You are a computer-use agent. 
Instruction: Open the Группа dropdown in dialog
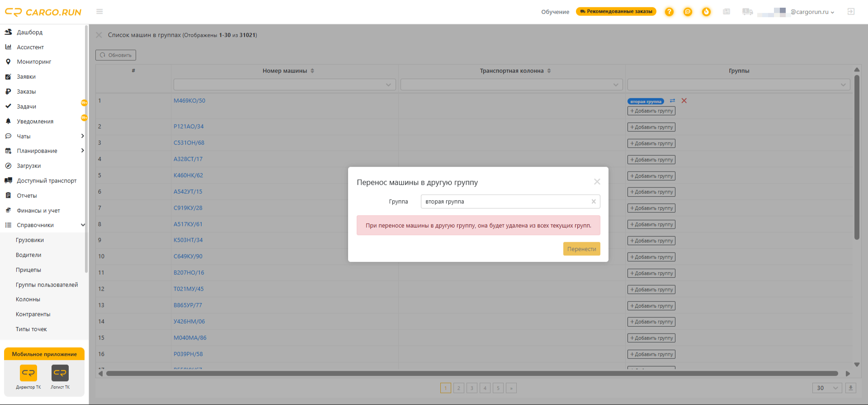coord(510,202)
